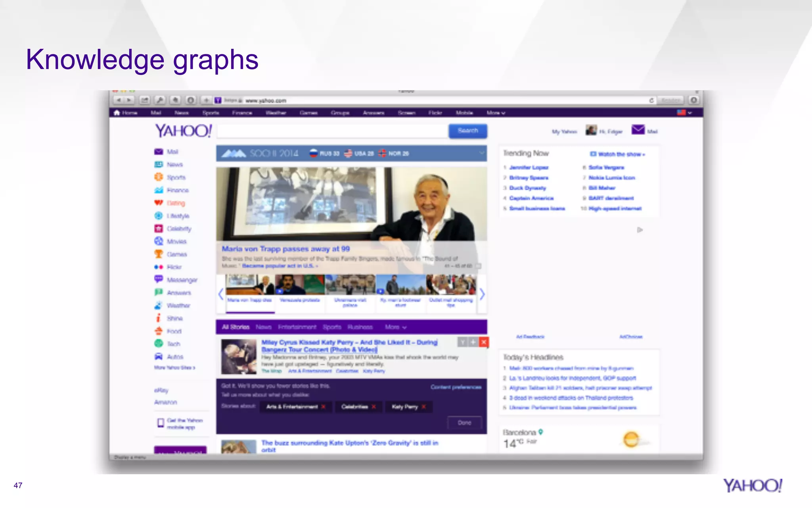Go to previous carousel stories with left arrow

tap(221, 294)
